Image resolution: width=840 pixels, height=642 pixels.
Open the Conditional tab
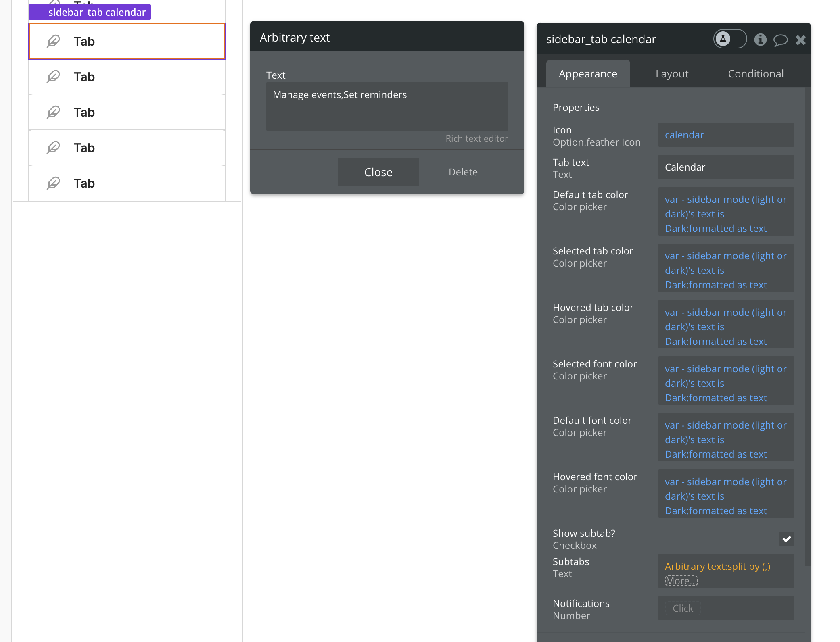[x=756, y=74]
